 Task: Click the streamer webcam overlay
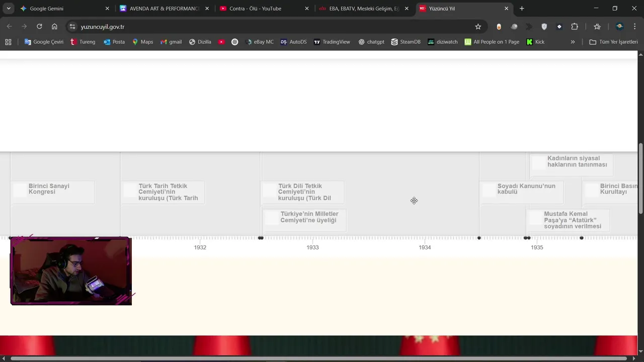pyautogui.click(x=71, y=271)
